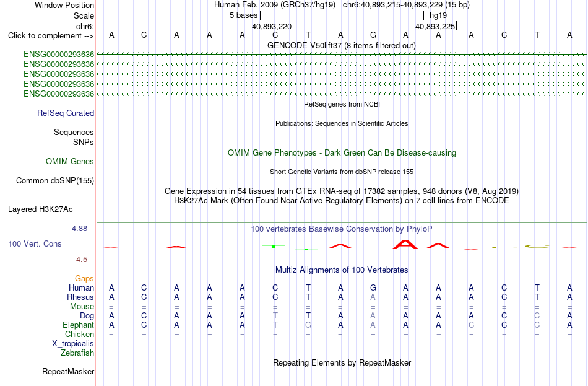Click the RepeatMasker track label
This screenshot has height=386, width=588.
point(68,372)
